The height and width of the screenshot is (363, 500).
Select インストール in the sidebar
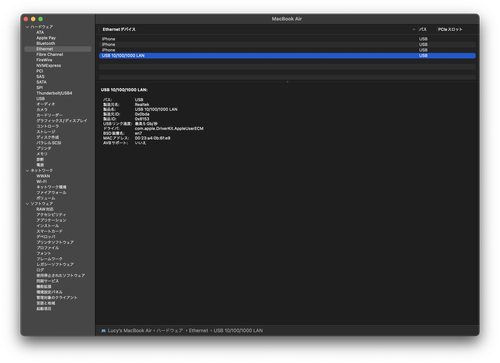pyautogui.click(x=48, y=226)
